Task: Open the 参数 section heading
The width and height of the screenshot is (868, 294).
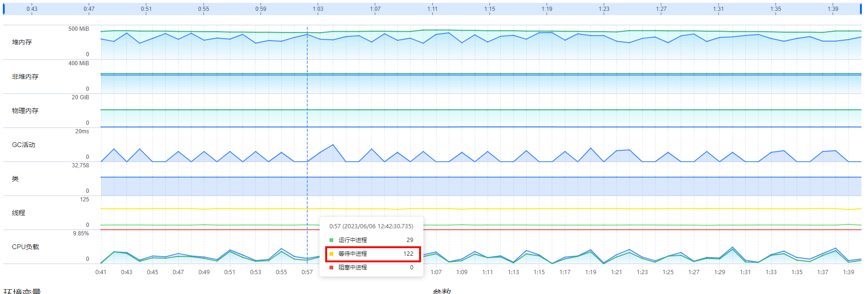Action: (442, 291)
